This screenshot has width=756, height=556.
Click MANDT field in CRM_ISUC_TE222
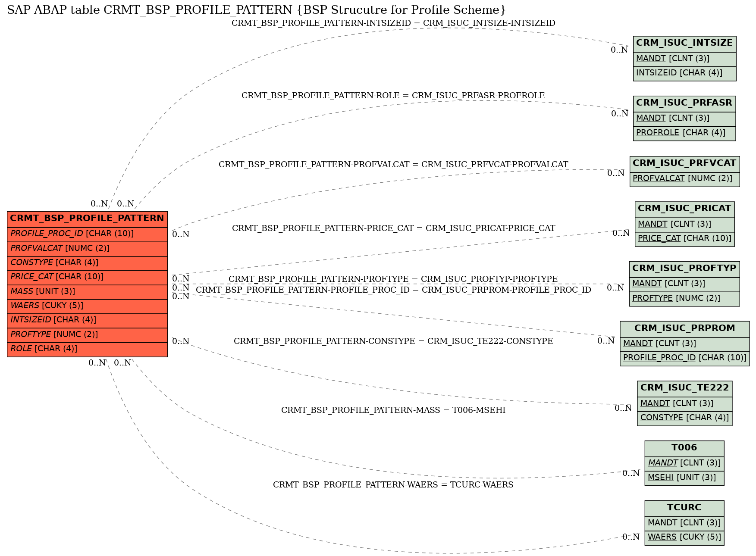(x=684, y=404)
